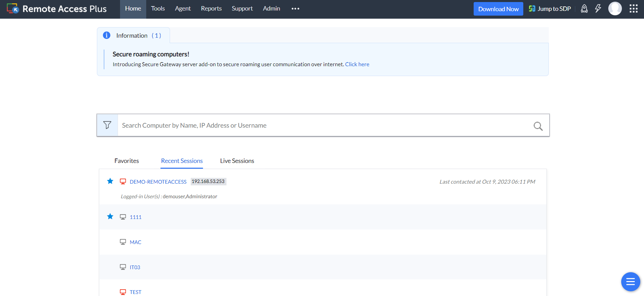Click the 'Last contacted at Oct 9, 2023' text
Viewport: 644px width, 296px height.
[x=487, y=182]
